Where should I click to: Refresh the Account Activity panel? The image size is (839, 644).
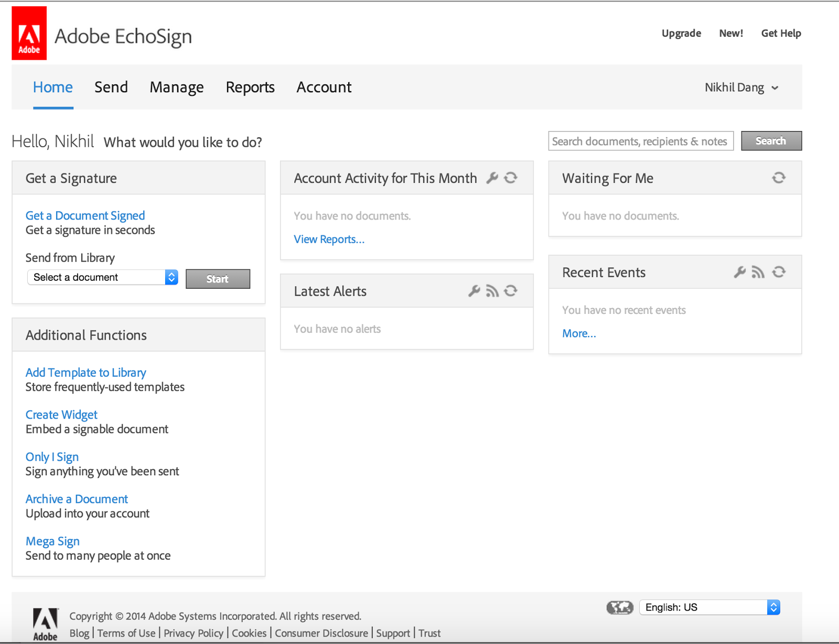point(511,178)
